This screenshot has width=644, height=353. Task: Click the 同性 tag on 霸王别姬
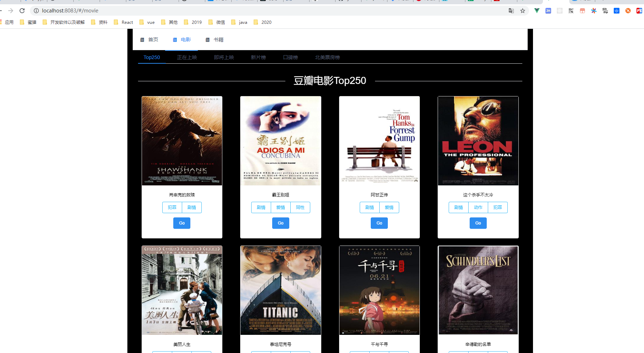point(300,207)
